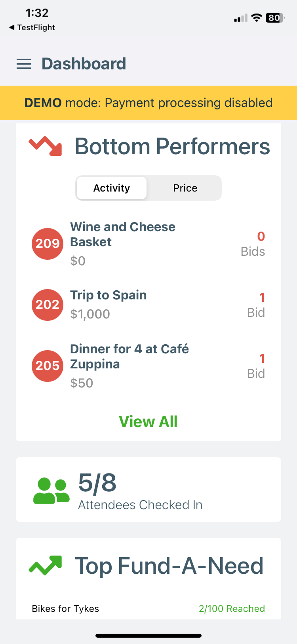Tap the green upward trend icon
Image resolution: width=297 pixels, height=644 pixels.
click(x=46, y=565)
